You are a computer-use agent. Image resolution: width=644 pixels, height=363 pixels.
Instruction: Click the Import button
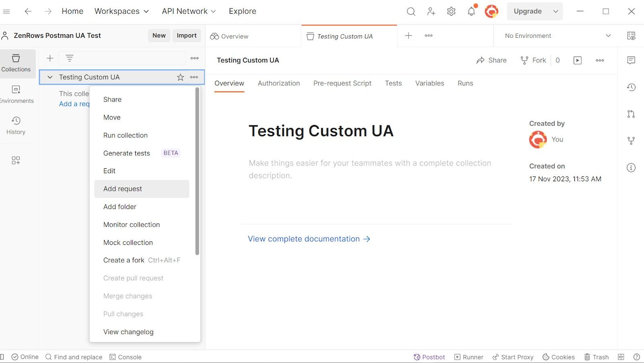tap(187, 35)
